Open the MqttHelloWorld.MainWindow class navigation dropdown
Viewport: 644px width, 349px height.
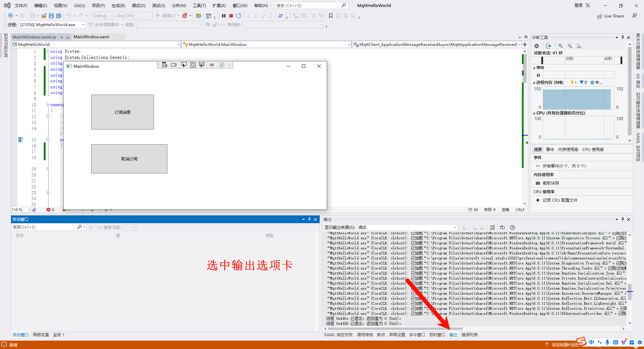click(266, 44)
